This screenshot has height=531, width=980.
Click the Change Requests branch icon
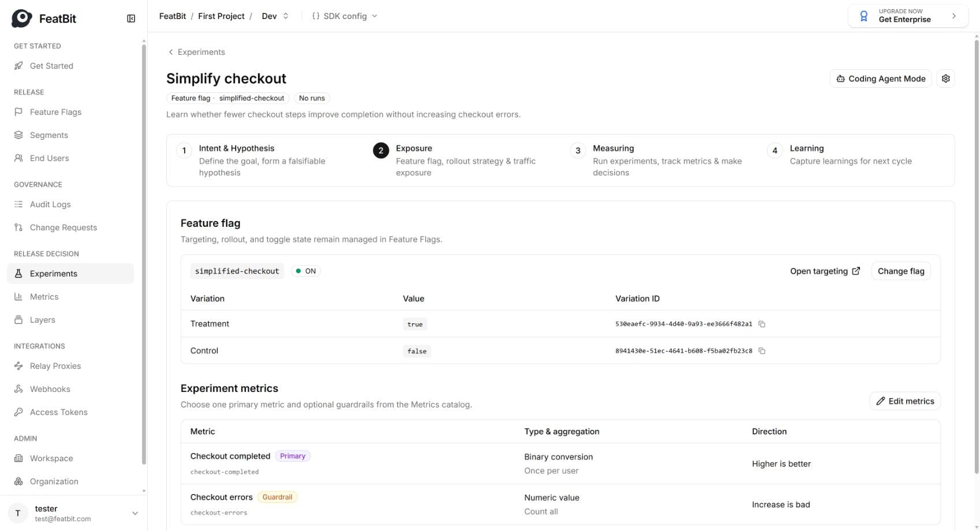(18, 227)
